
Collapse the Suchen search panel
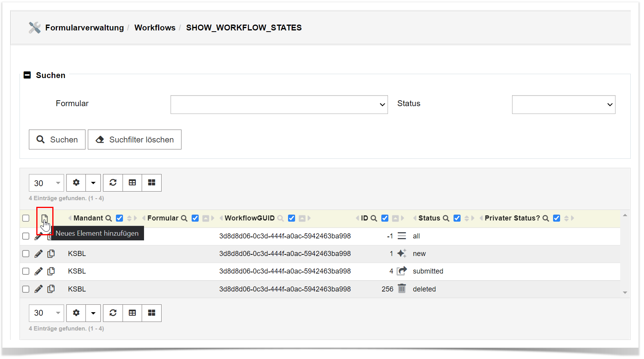27,75
